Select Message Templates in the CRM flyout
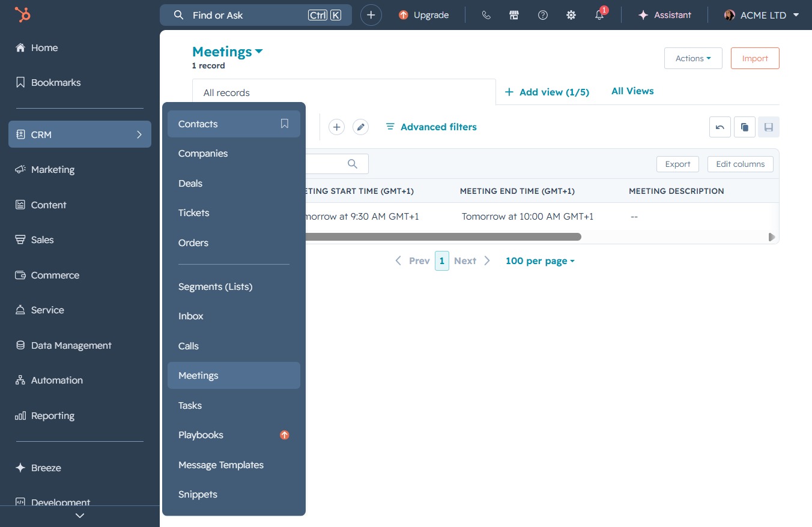This screenshot has height=527, width=812. [x=234, y=465]
